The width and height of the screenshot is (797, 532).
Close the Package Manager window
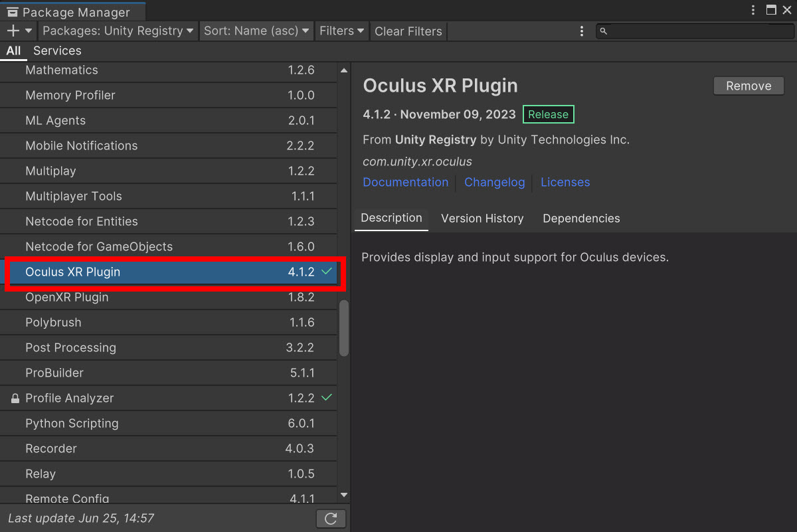pos(787,10)
